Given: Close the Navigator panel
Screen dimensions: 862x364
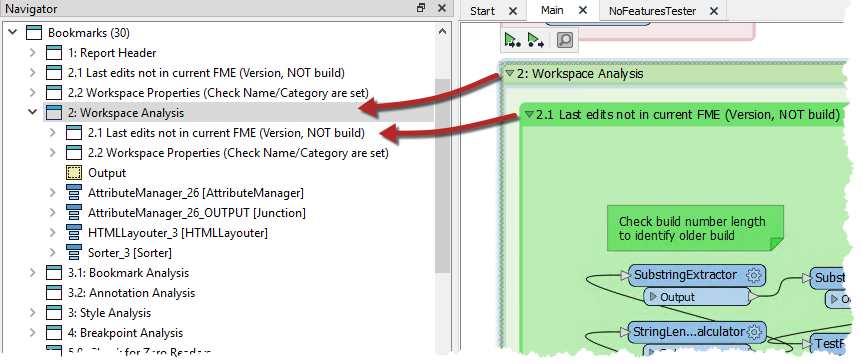Looking at the screenshot, I should [441, 8].
